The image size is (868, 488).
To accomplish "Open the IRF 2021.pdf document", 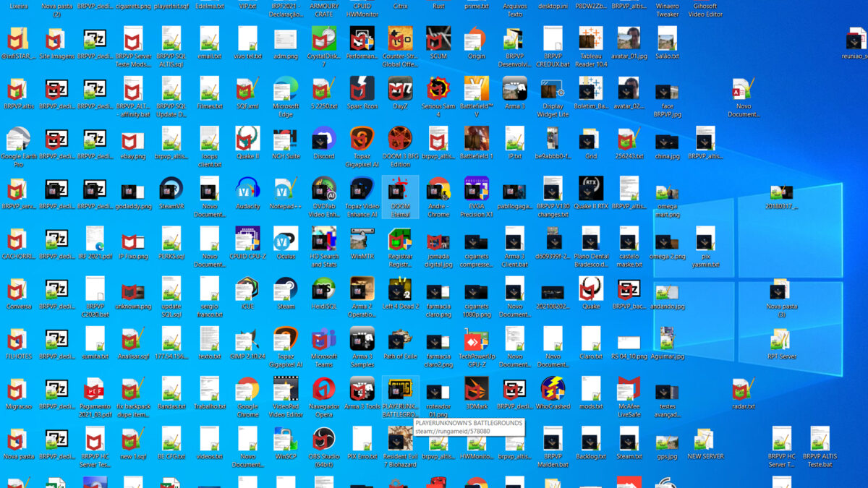I will click(x=95, y=239).
